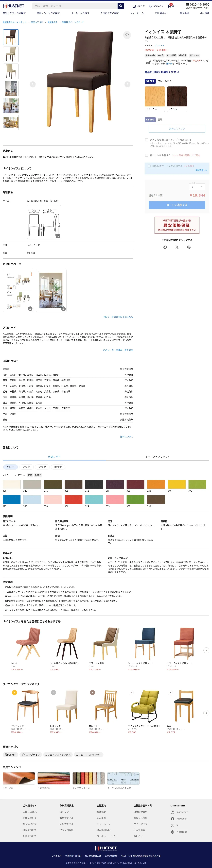Open レザーとは related content
Image resolution: width=212 pixels, height=868 pixels.
pos(19,781)
